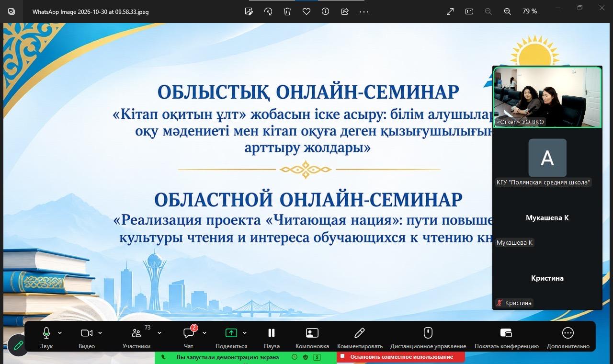This screenshot has width=613, height=364.
Task: Click the Показать конференцию button
Action: pyautogui.click(x=506, y=337)
